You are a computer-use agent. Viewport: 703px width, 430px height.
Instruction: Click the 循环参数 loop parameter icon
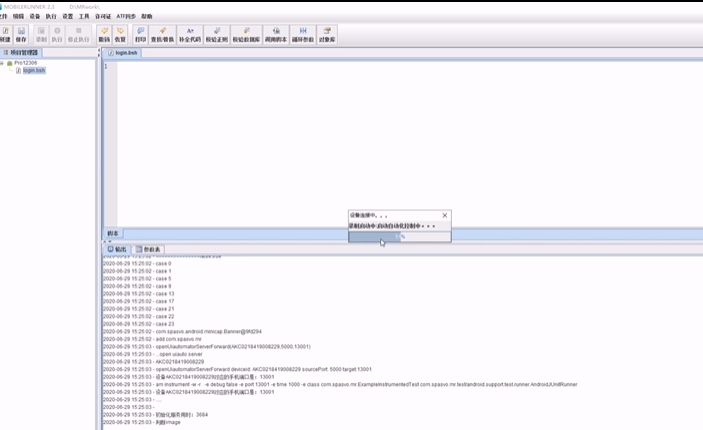[x=301, y=34]
